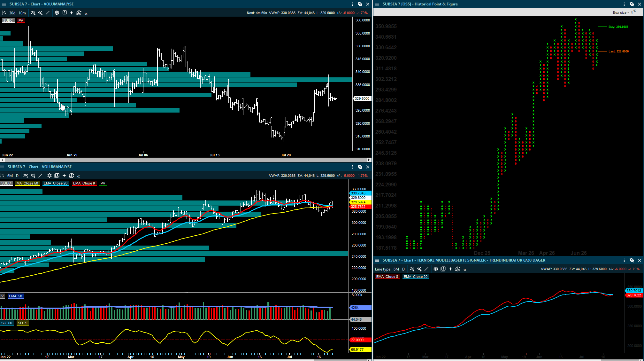
Task: Open the settings gear in the TRENDINDIKATOR chart
Action: tap(435, 269)
